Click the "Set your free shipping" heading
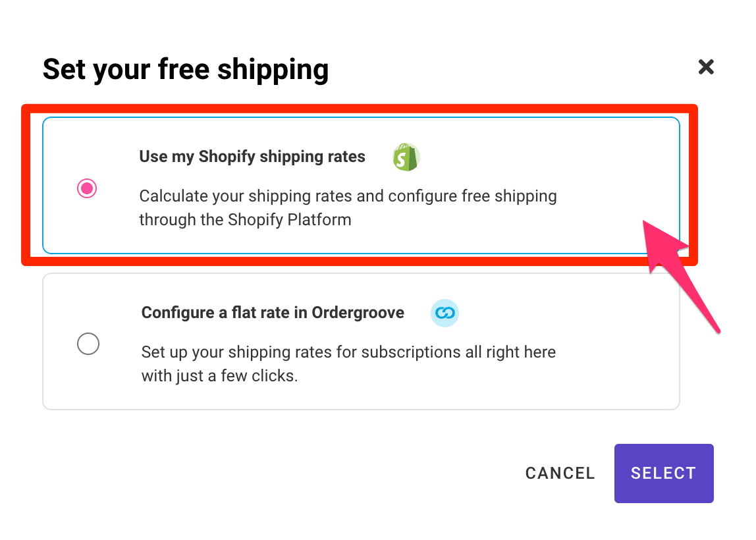756x540 pixels. (185, 68)
